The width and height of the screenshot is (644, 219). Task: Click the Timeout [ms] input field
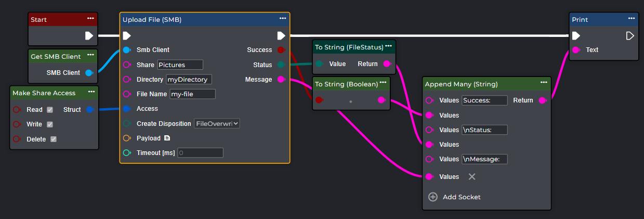pos(201,153)
